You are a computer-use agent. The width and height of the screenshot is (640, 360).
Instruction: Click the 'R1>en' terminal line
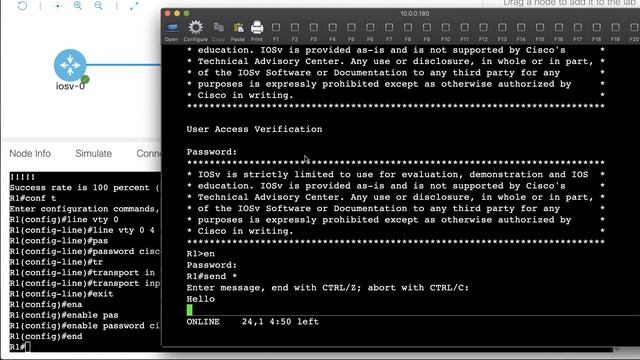pyautogui.click(x=200, y=254)
